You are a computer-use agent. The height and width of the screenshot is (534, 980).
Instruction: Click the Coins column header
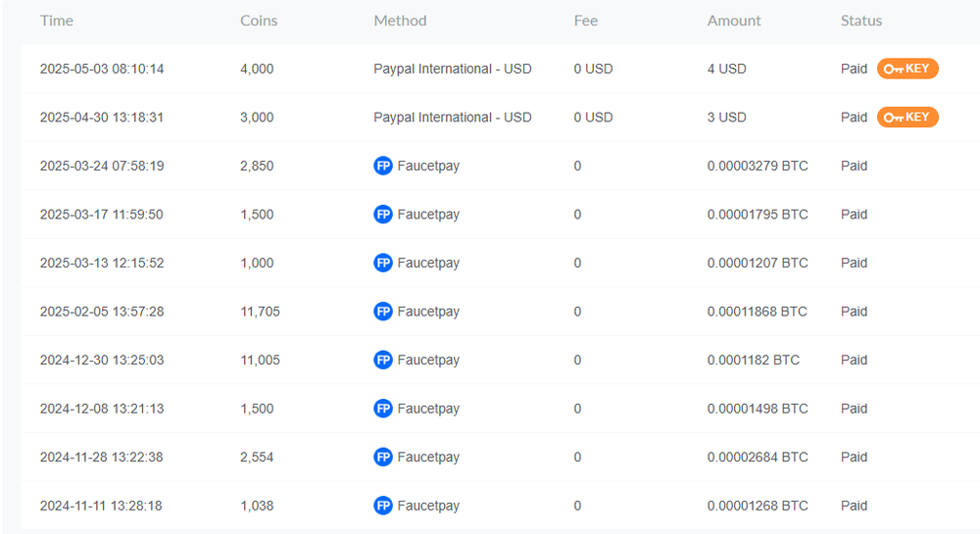click(259, 21)
